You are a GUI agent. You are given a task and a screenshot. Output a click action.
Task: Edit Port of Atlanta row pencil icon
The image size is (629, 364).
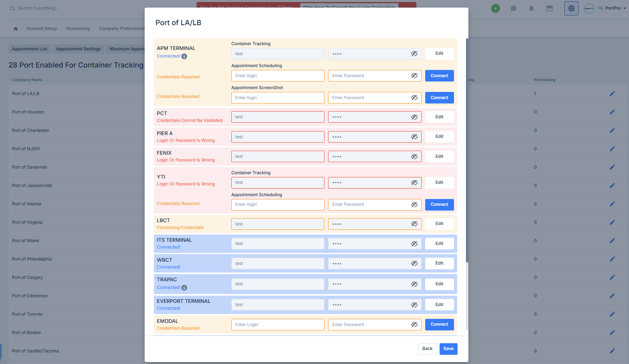pos(612,204)
